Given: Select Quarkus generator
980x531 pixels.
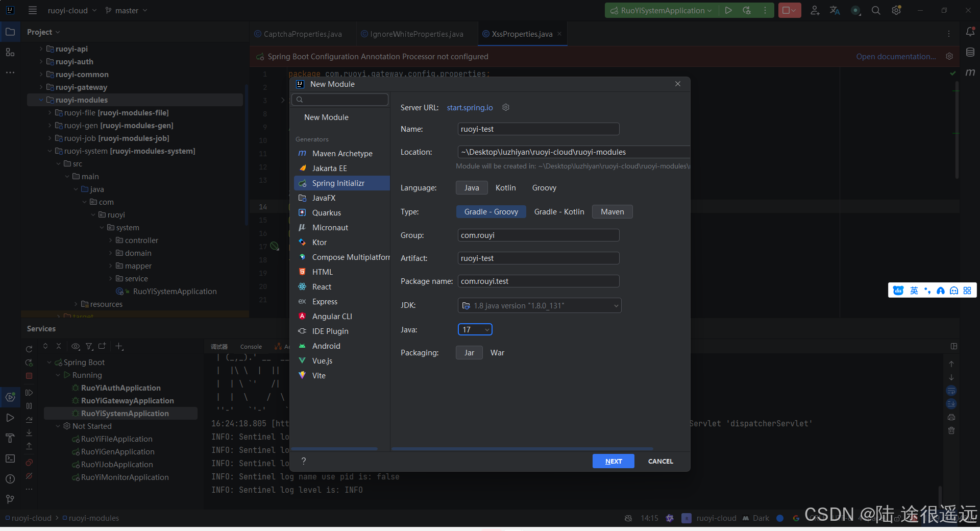Looking at the screenshot, I should coord(342,212).
